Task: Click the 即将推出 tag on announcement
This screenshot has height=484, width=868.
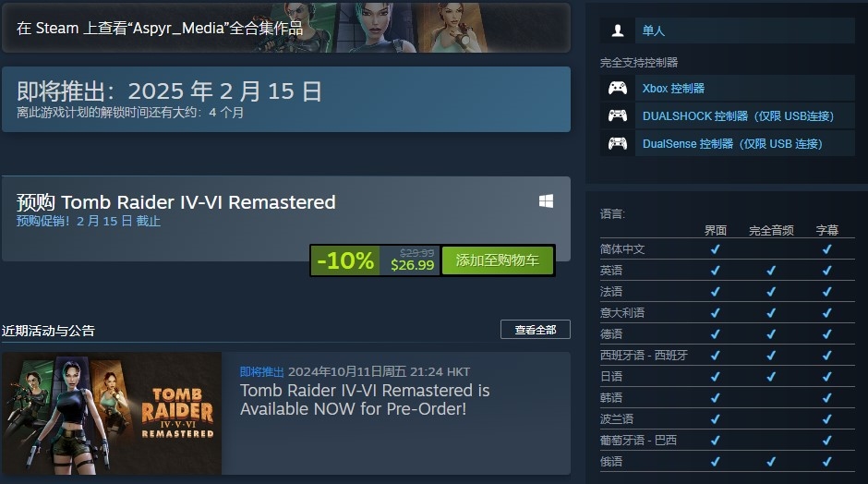Action: coord(262,371)
